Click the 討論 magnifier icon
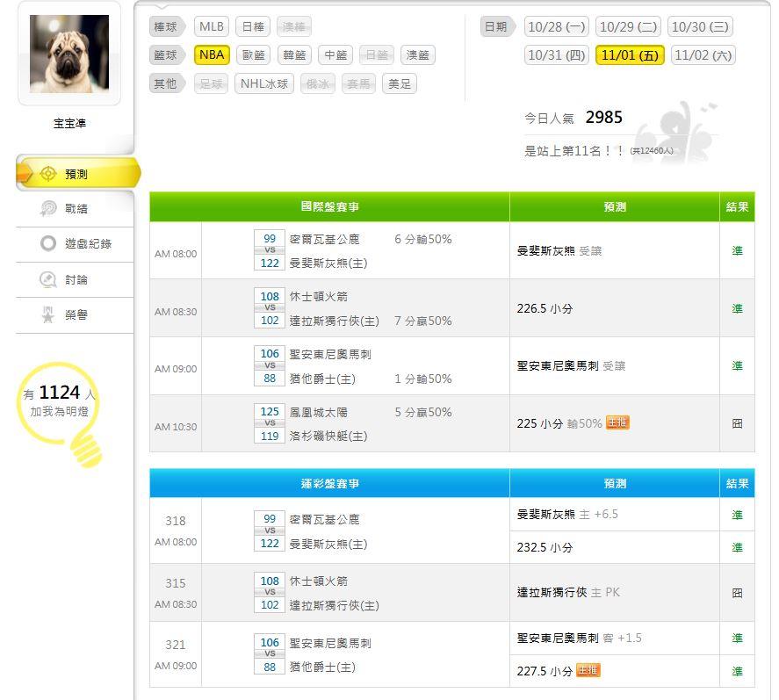Screen dimensions: 779x700 [x=48, y=279]
